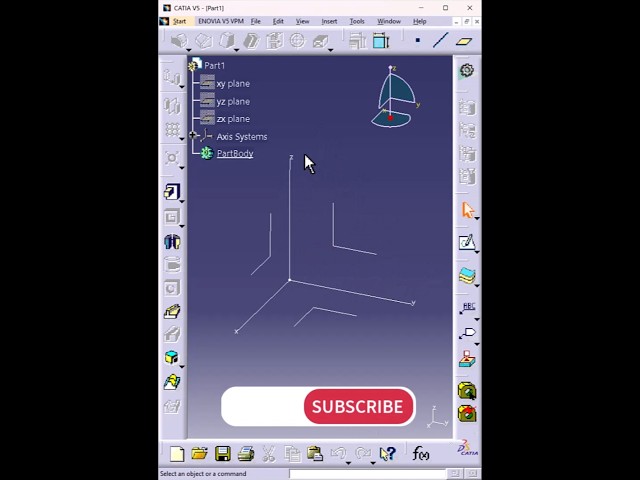This screenshot has width=640, height=480.
Task: Create a reference Line
Action: tap(441, 40)
